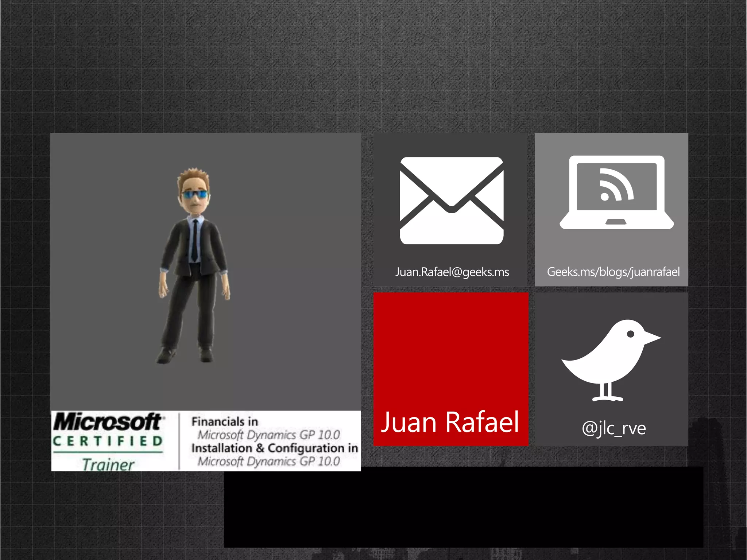Click the CERTIFIED green lettering

pos(108,441)
